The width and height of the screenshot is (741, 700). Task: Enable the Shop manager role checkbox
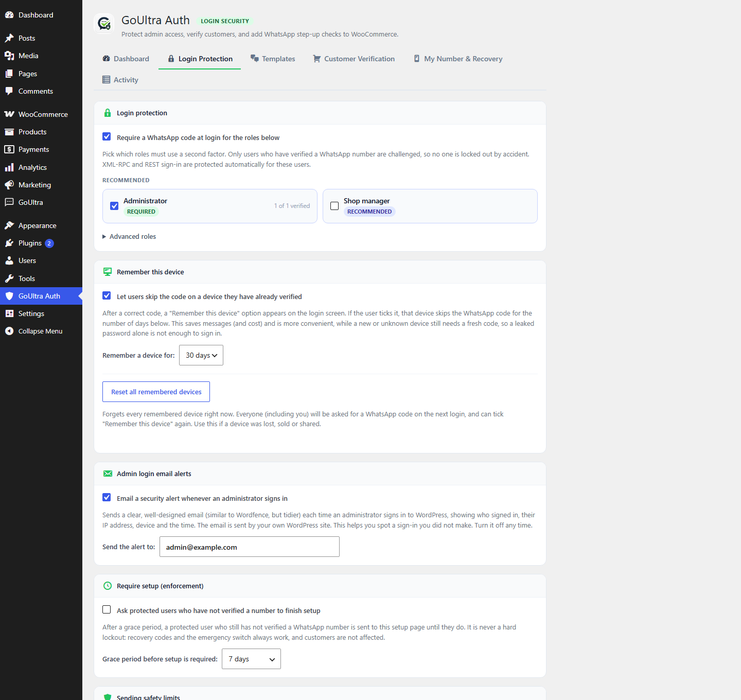[334, 206]
